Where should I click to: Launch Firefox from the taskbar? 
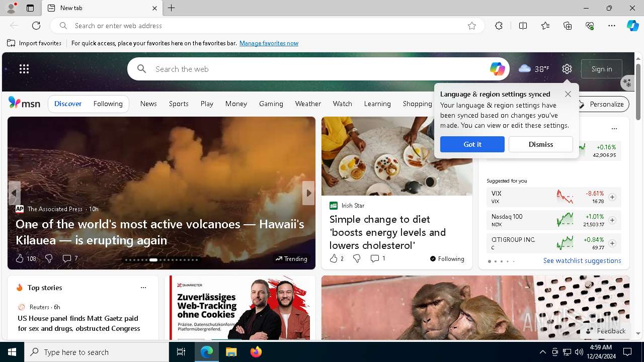pos(256,352)
